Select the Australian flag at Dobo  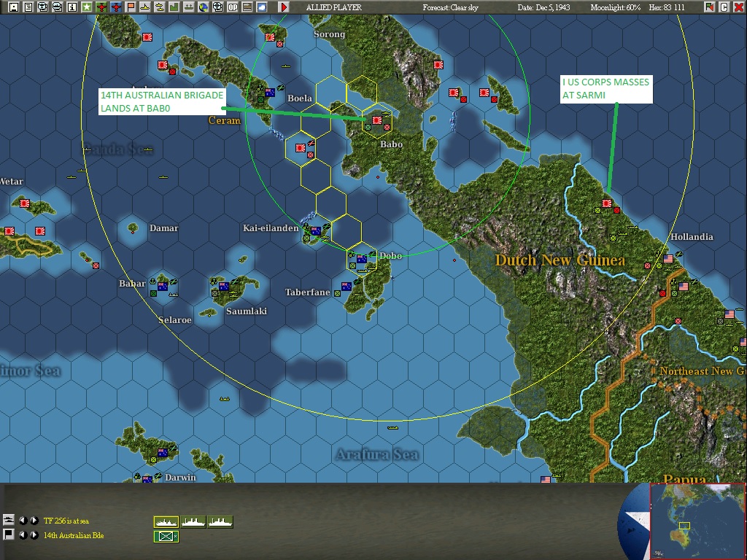[x=362, y=259]
